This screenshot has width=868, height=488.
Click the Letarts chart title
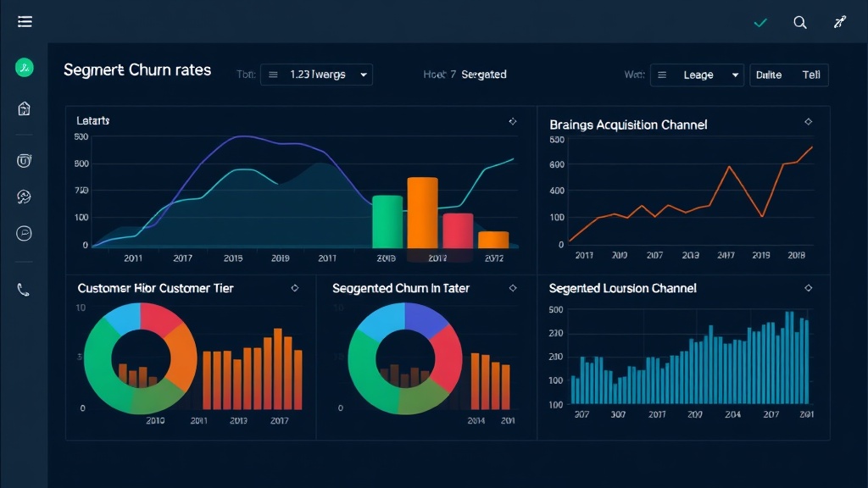93,120
